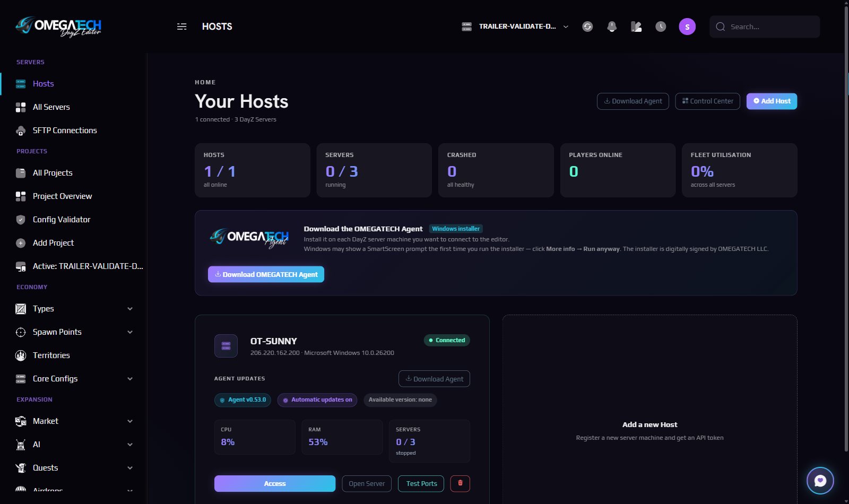This screenshot has height=504, width=849.
Task: Click the Hosts 1 / 1 stat card
Action: coord(253,170)
